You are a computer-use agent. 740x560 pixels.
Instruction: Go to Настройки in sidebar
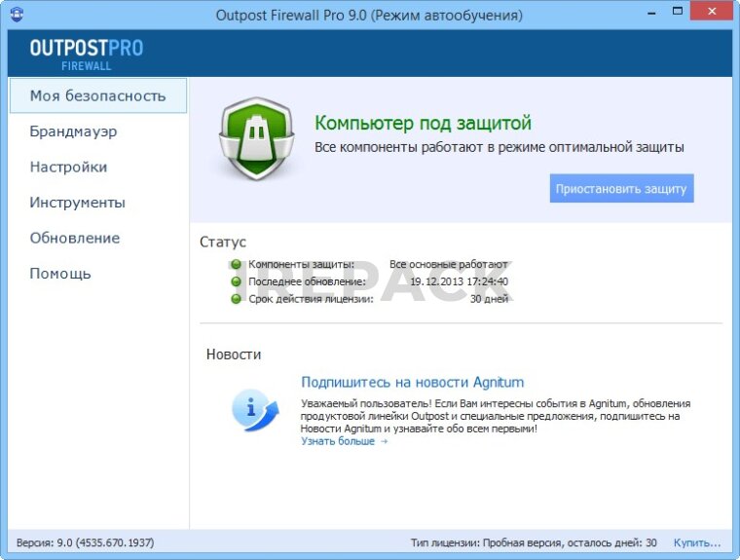pyautogui.click(x=68, y=167)
